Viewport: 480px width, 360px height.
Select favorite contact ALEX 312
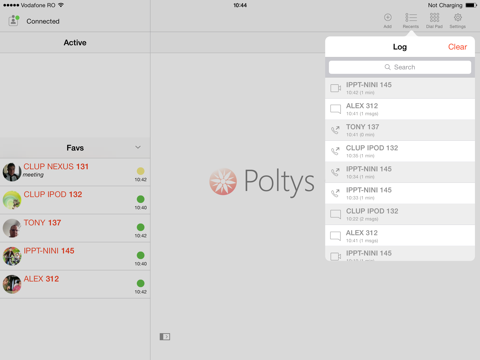tap(75, 284)
